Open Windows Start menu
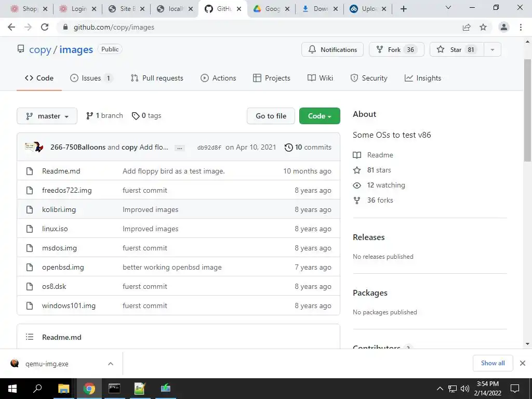Image resolution: width=532 pixels, height=399 pixels. [x=12, y=389]
